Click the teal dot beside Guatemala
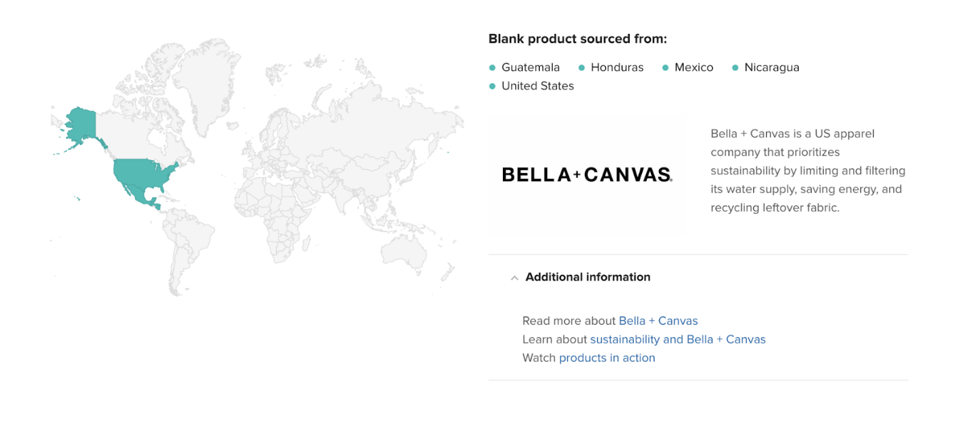The image size is (980, 448). [493, 67]
